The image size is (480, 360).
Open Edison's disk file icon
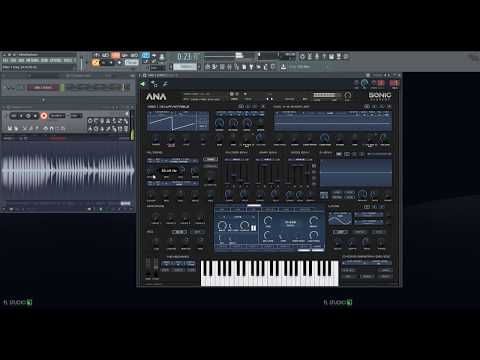coord(10,128)
